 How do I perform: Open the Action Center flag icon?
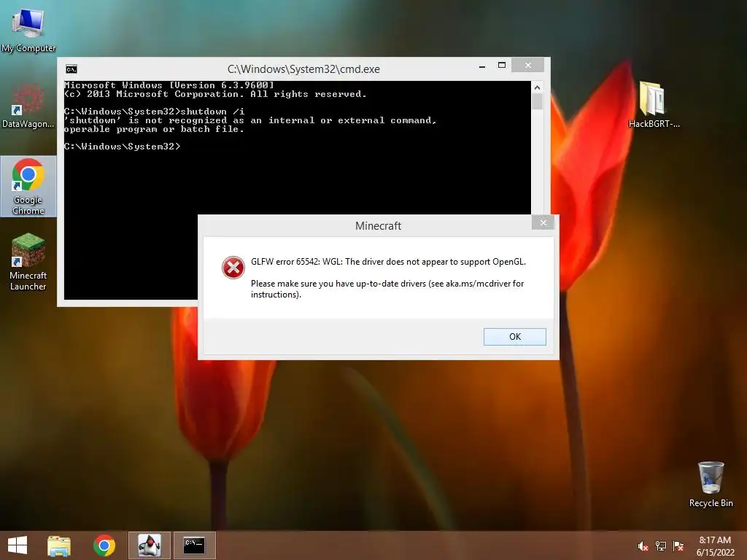tap(678, 546)
